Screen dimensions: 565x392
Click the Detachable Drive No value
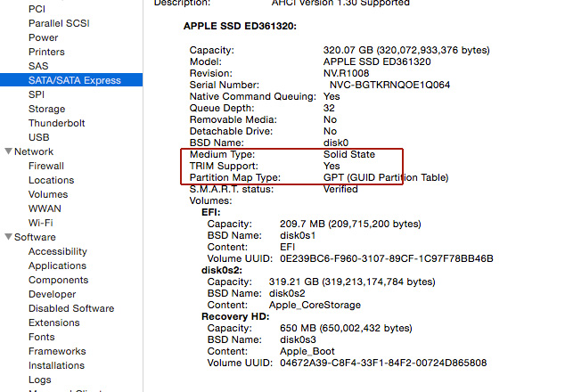click(x=330, y=131)
